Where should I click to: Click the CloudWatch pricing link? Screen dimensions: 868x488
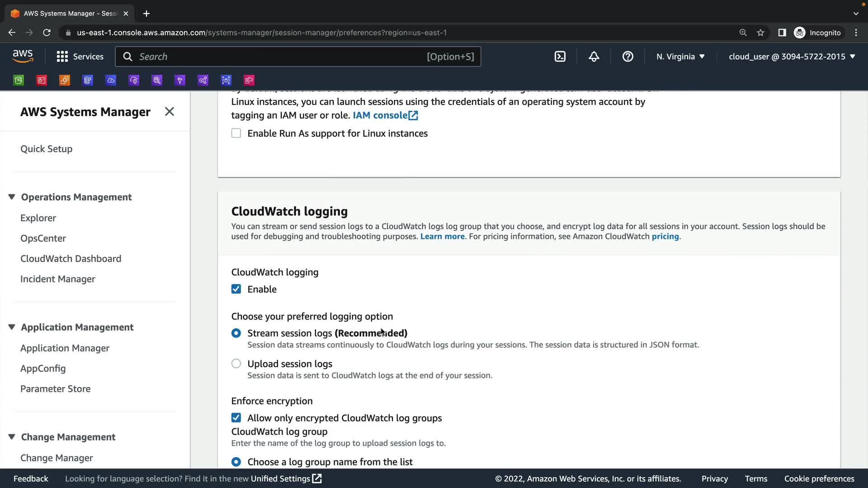click(x=665, y=236)
